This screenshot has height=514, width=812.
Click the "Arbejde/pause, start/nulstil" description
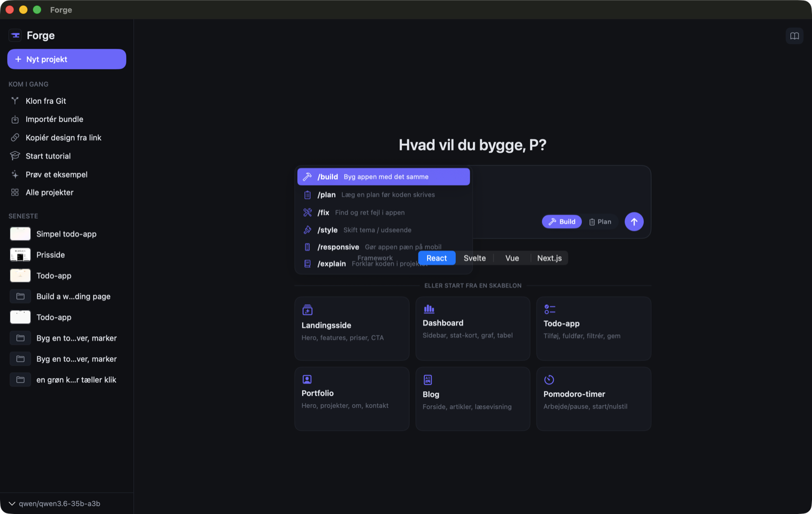pos(586,406)
